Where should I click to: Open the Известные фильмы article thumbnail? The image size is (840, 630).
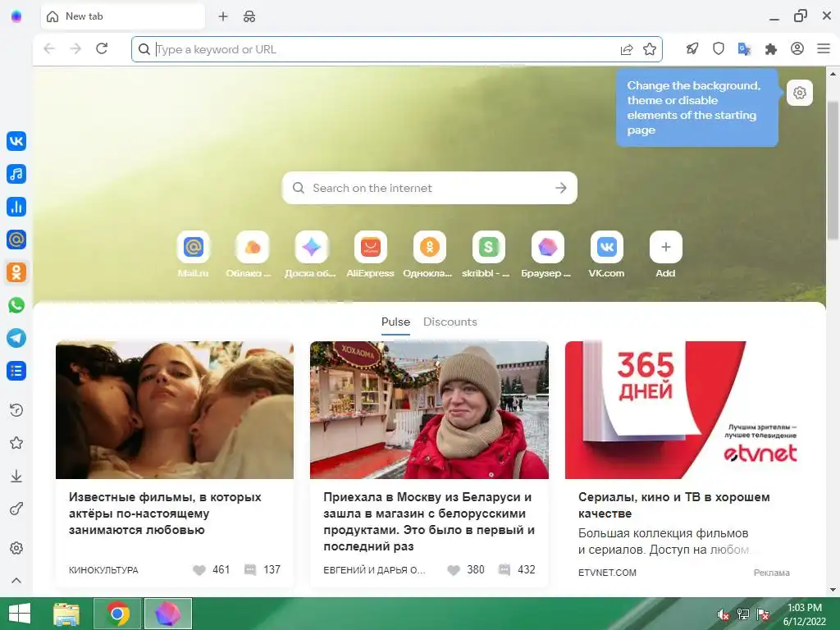coord(175,410)
